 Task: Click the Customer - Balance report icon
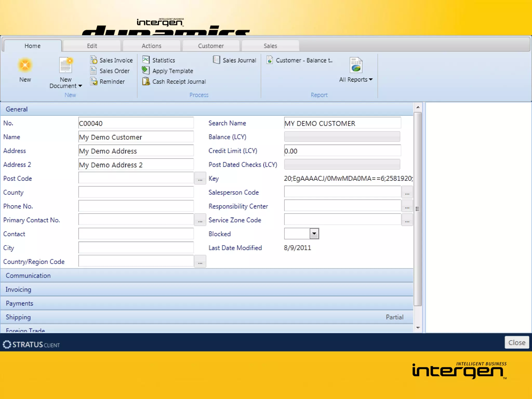270,60
